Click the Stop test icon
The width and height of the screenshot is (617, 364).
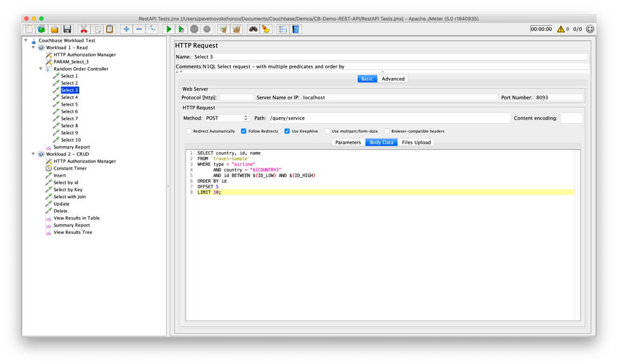[194, 29]
